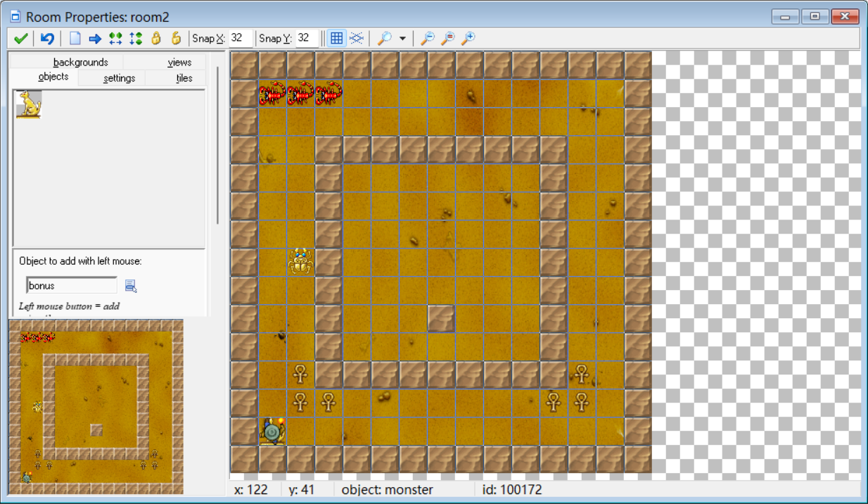
Task: Sort instances by vertical coordinate
Action: point(136,39)
